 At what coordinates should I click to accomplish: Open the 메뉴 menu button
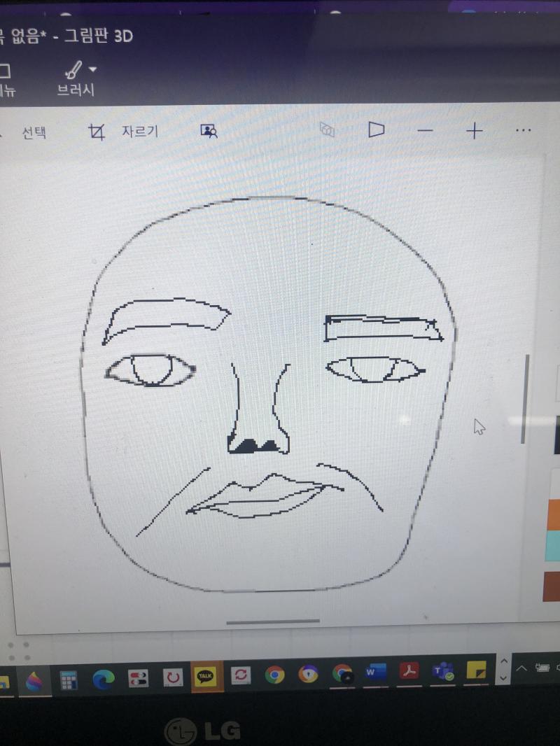coord(7,80)
